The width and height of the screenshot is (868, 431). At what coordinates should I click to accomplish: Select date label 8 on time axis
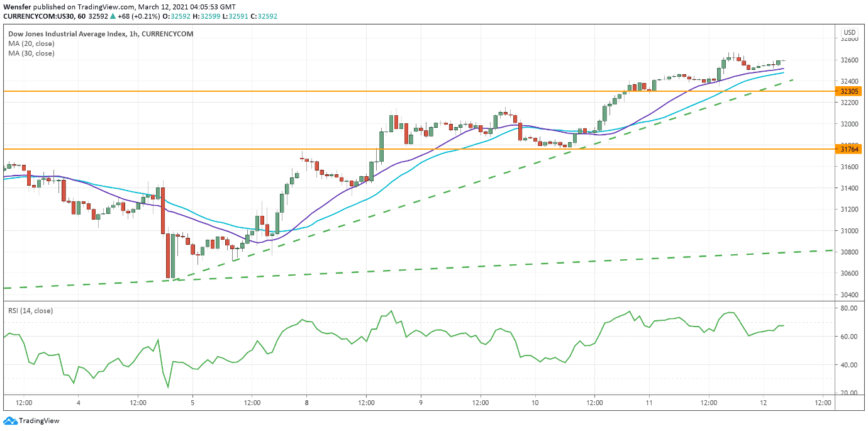point(306,403)
